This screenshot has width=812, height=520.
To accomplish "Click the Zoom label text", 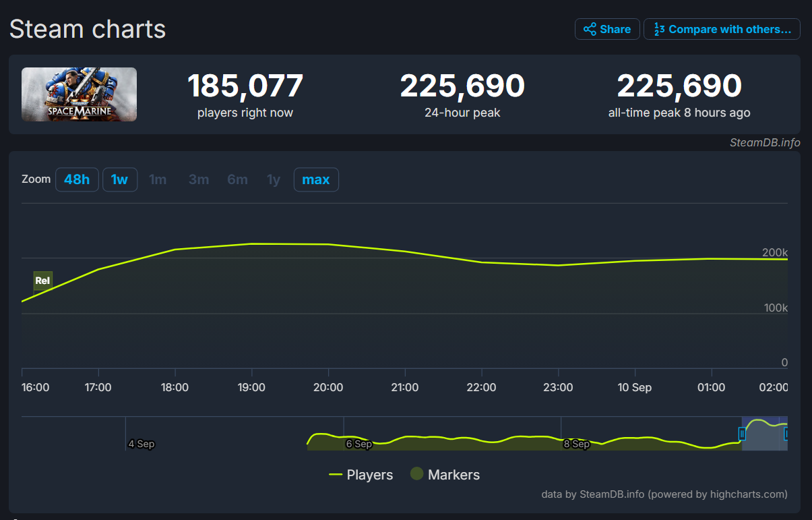I will pos(36,179).
